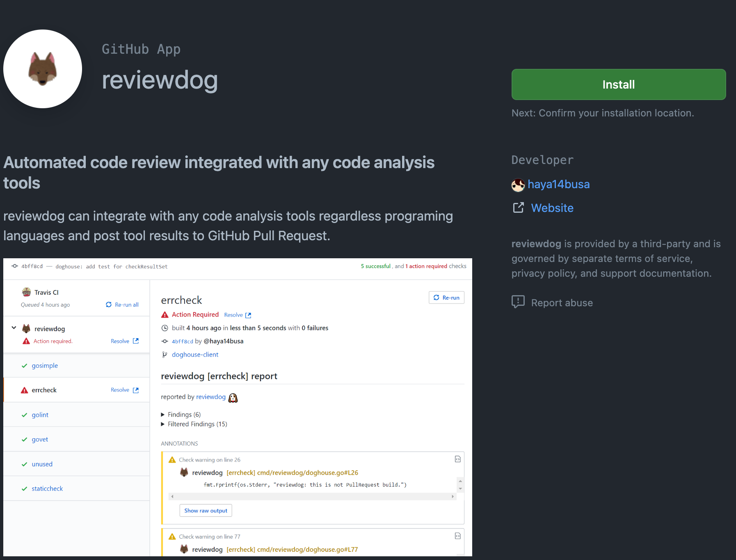Click the branch icon beside doghouse-client
Screen dimensions: 736x560
165,355
